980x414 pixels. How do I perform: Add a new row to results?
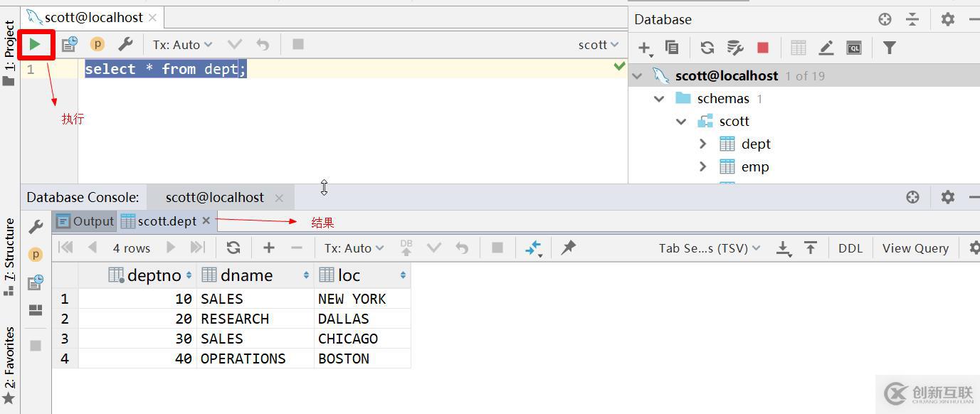tap(268, 248)
